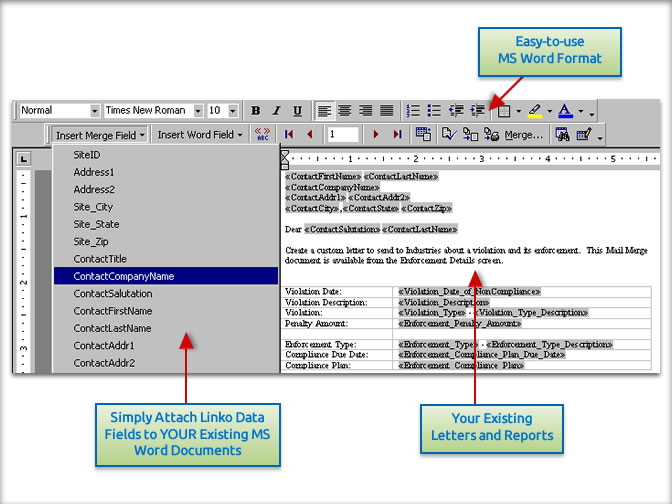
Task: Select SiteID merge field
Action: pos(166,155)
